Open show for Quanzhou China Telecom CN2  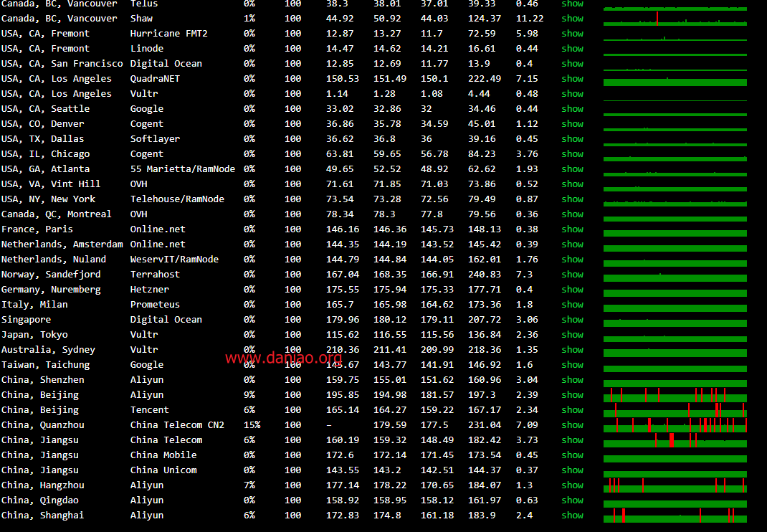[572, 425]
